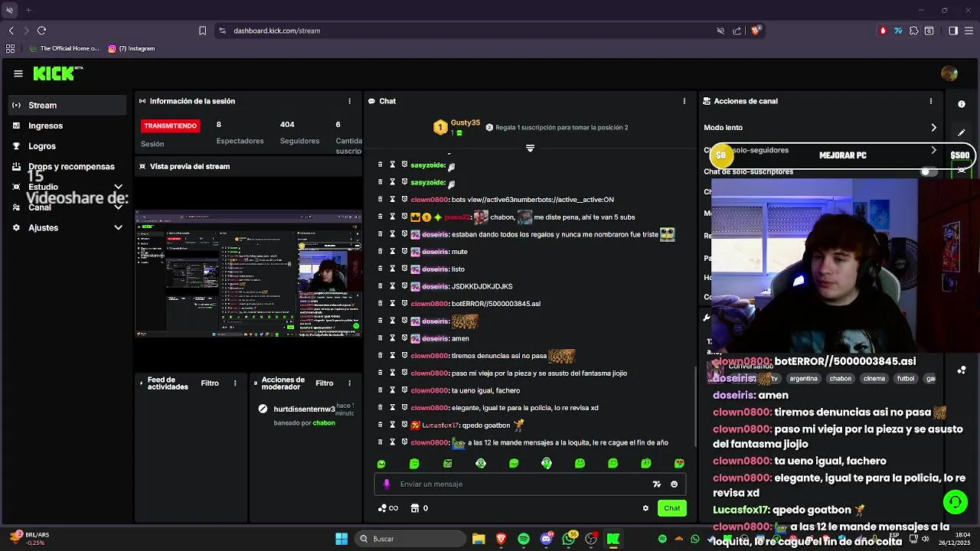Image resolution: width=980 pixels, height=551 pixels.
Task: Open chat settings gear icon
Action: (645, 508)
